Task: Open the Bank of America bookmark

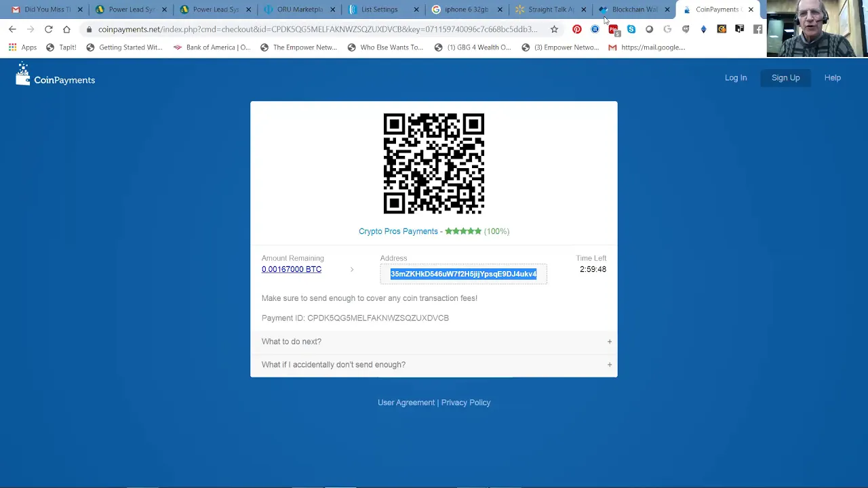Action: [212, 47]
